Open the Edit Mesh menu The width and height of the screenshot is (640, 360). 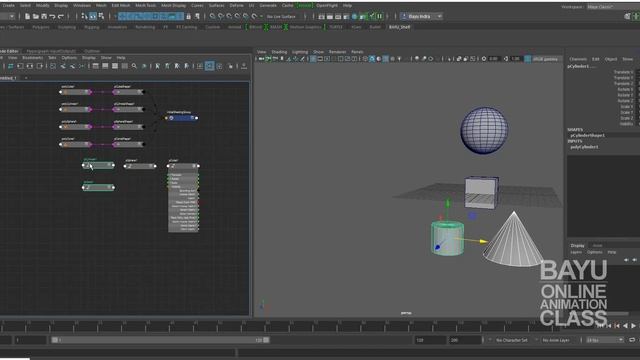click(121, 5)
